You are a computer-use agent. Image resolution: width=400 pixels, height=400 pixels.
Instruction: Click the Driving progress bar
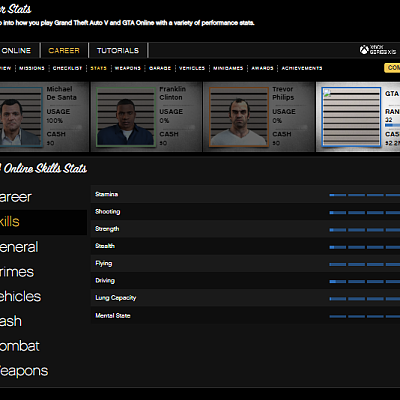point(365,282)
